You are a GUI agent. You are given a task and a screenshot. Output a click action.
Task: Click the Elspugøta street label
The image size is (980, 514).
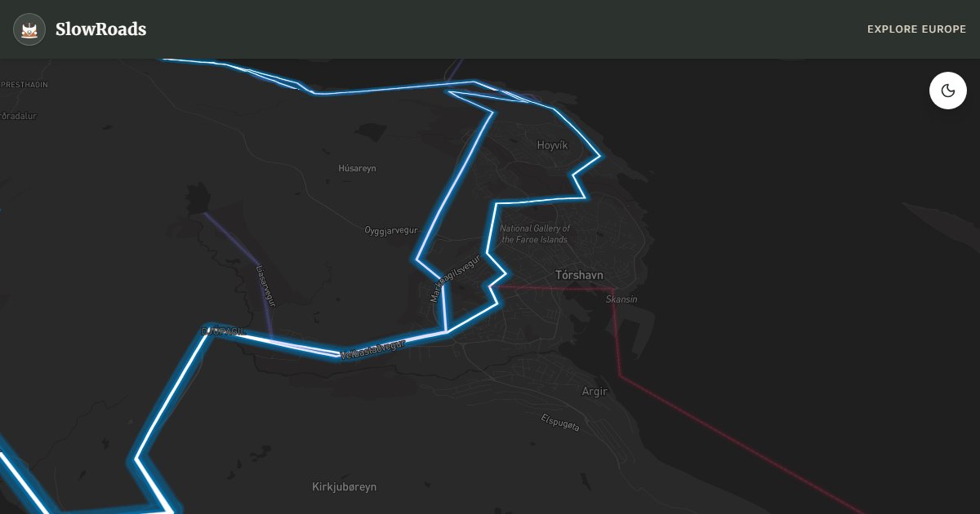(x=560, y=423)
